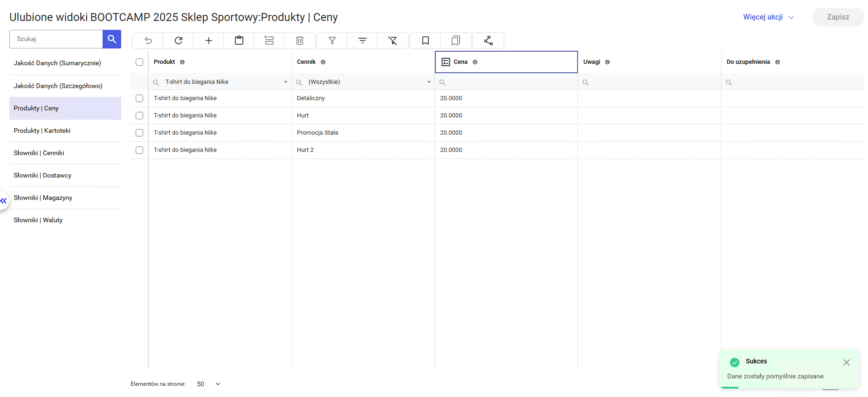Click the Szukaj search input field
Viewport: 868px width, 397px height.
click(x=56, y=39)
